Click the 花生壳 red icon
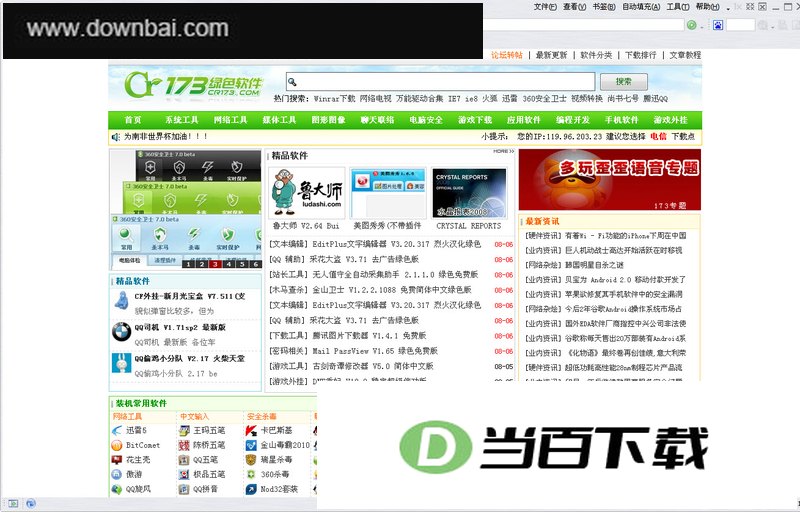The width and height of the screenshot is (800, 512). [x=117, y=459]
